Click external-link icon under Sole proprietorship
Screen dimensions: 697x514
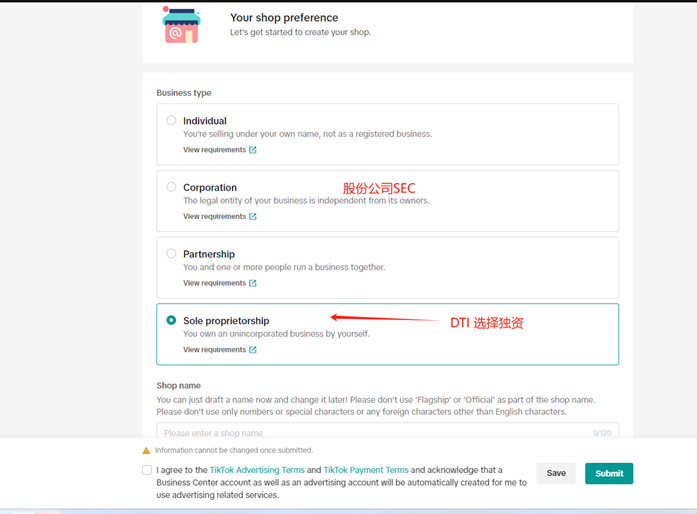tap(253, 350)
